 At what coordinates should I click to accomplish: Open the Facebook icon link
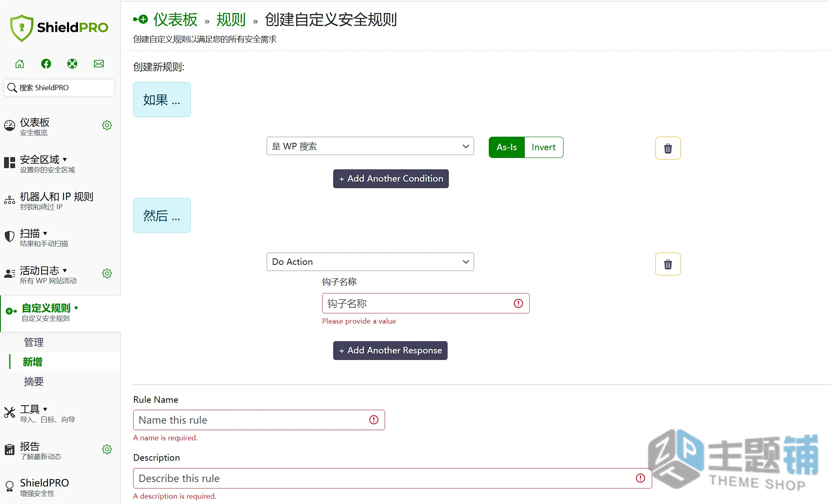[46, 64]
